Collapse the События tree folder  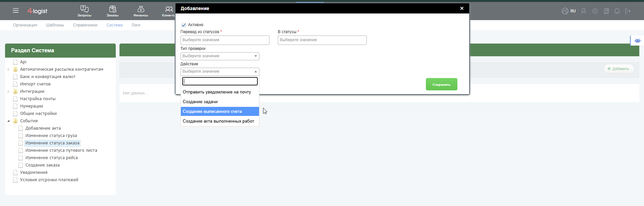[x=8, y=121]
